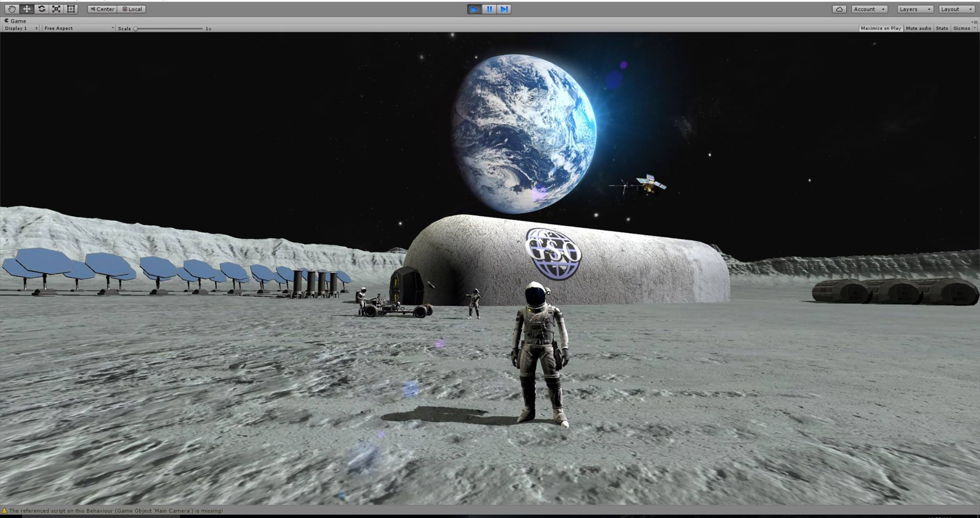
Task: Toggle pivot mode Center button
Action: (x=102, y=9)
